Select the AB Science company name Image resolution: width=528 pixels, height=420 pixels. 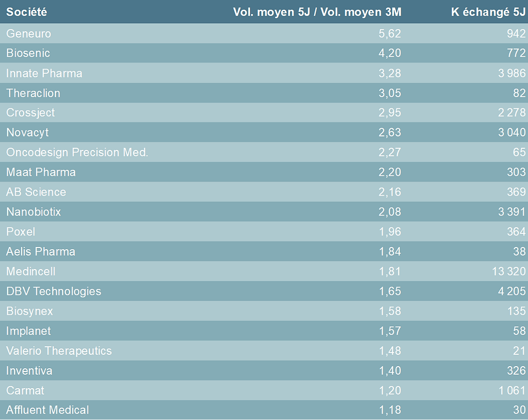tap(36, 192)
